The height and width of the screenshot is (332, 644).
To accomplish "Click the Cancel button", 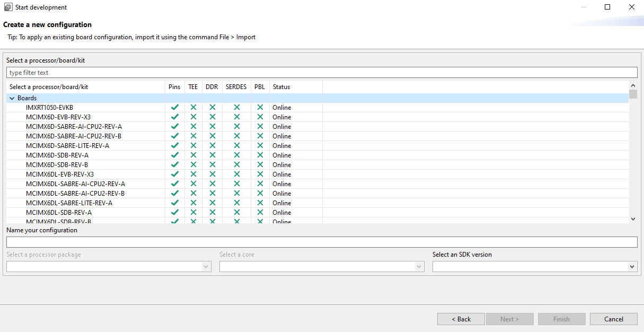I will pyautogui.click(x=614, y=319).
